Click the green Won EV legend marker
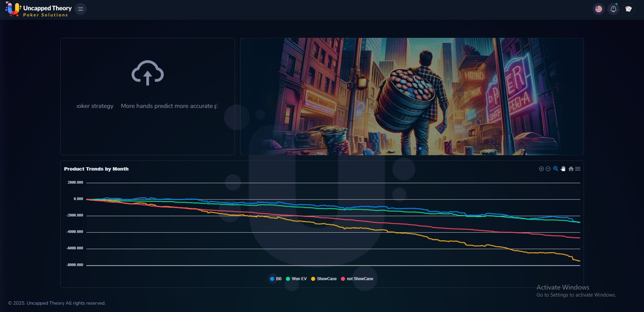The image size is (644, 312). [x=288, y=279]
